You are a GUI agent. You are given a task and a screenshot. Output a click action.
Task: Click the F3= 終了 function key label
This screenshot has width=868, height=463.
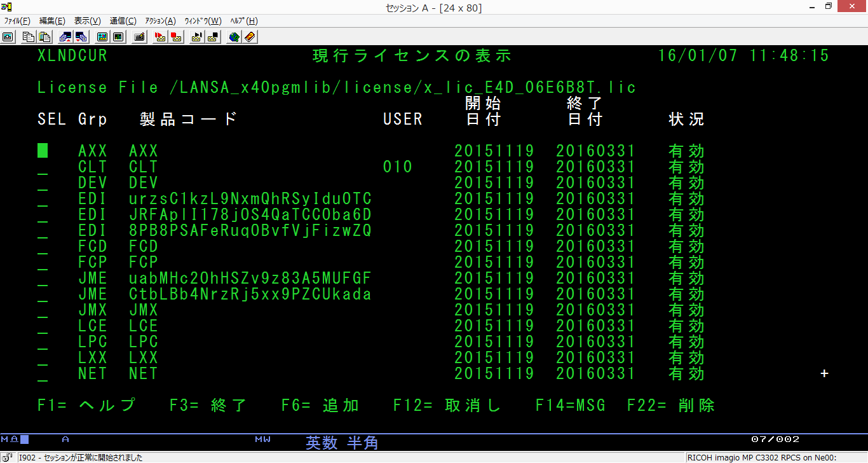point(208,405)
